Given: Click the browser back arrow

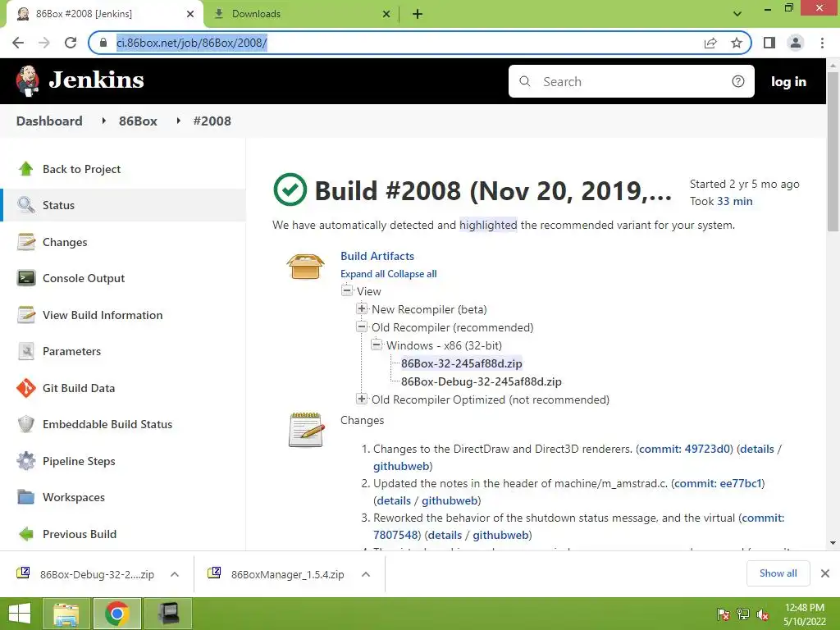Looking at the screenshot, I should coord(18,43).
